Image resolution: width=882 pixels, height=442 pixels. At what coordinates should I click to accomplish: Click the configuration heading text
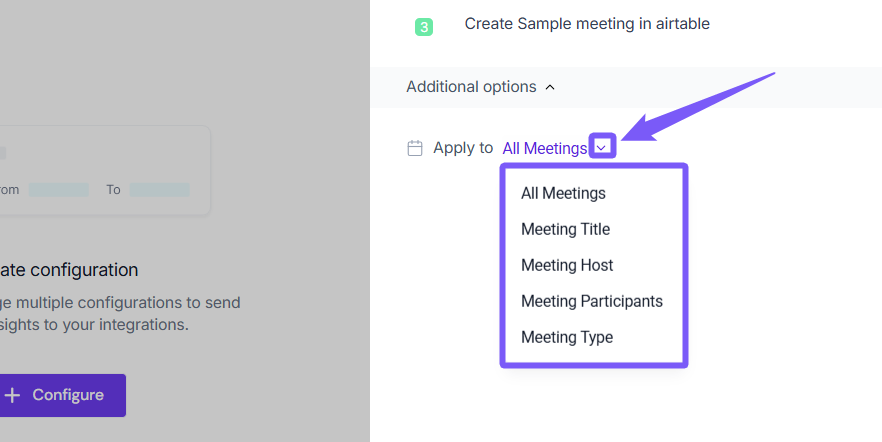click(x=69, y=270)
